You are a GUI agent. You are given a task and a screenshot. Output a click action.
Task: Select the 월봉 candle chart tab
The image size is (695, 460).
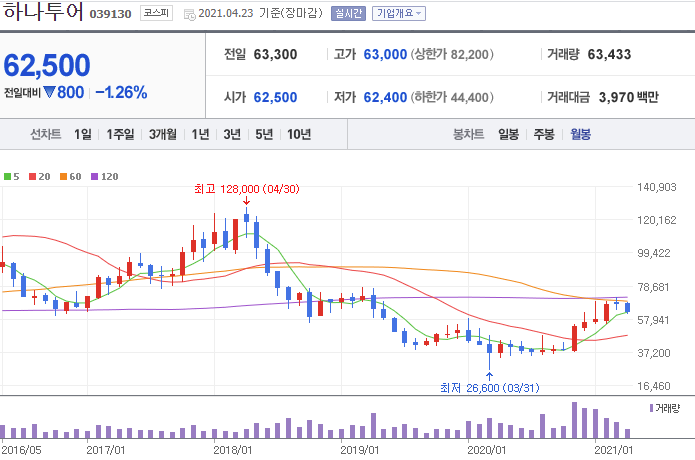tap(580, 134)
